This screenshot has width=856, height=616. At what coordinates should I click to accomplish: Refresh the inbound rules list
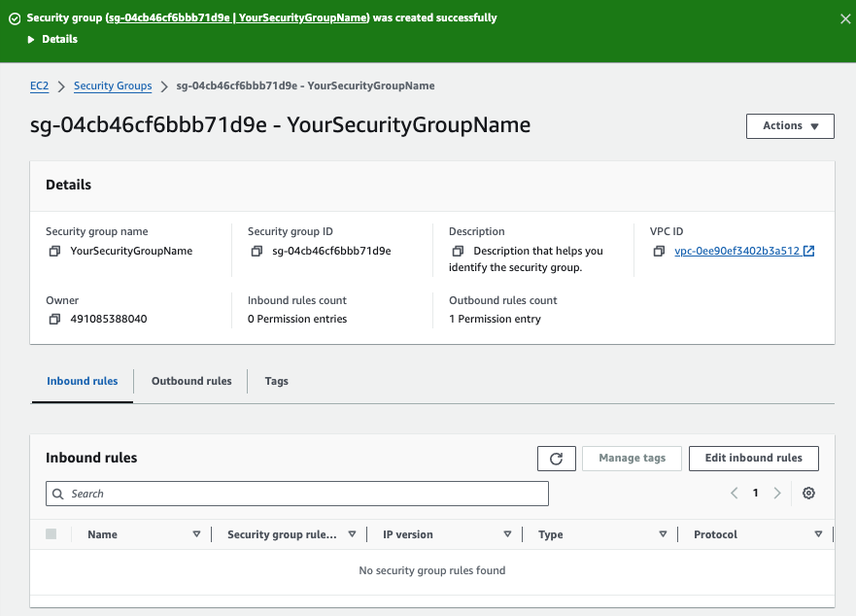point(557,459)
